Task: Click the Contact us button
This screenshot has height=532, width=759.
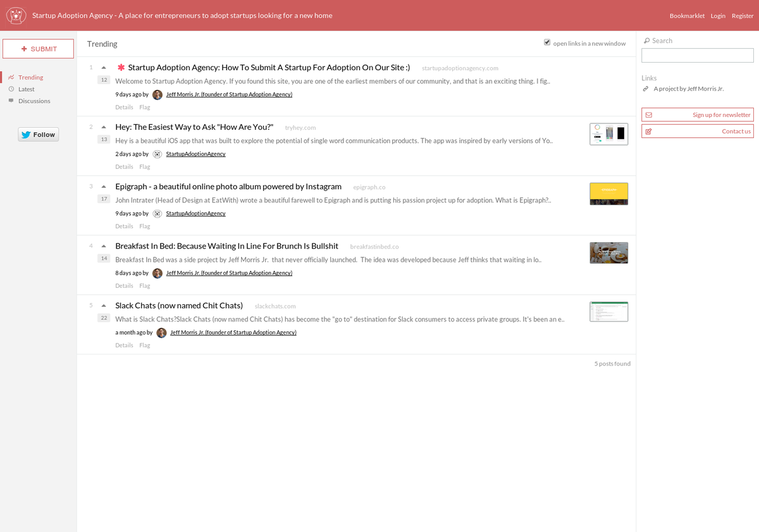Action: coord(698,131)
